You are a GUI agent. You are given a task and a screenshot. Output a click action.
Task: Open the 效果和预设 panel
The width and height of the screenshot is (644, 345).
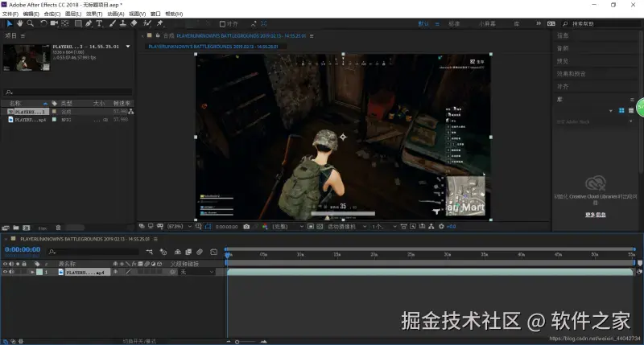pos(571,74)
